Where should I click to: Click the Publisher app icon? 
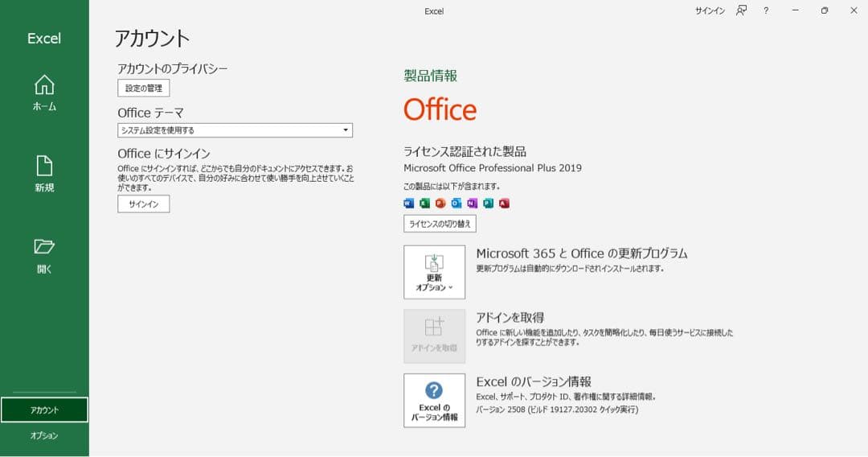pos(489,204)
